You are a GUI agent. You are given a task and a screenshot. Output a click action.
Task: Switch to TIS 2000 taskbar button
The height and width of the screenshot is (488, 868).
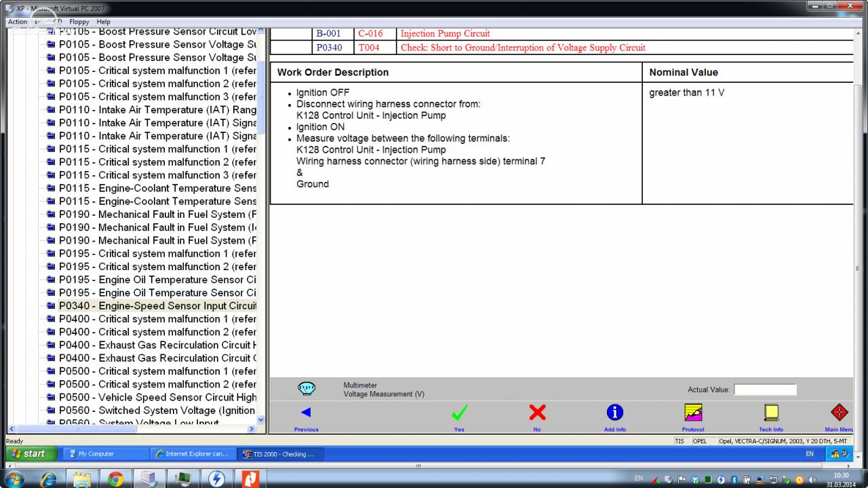tap(279, 454)
